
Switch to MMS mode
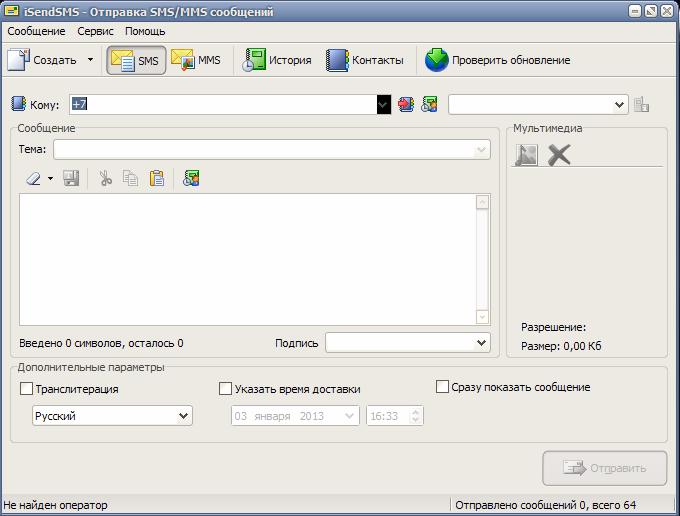[196, 60]
